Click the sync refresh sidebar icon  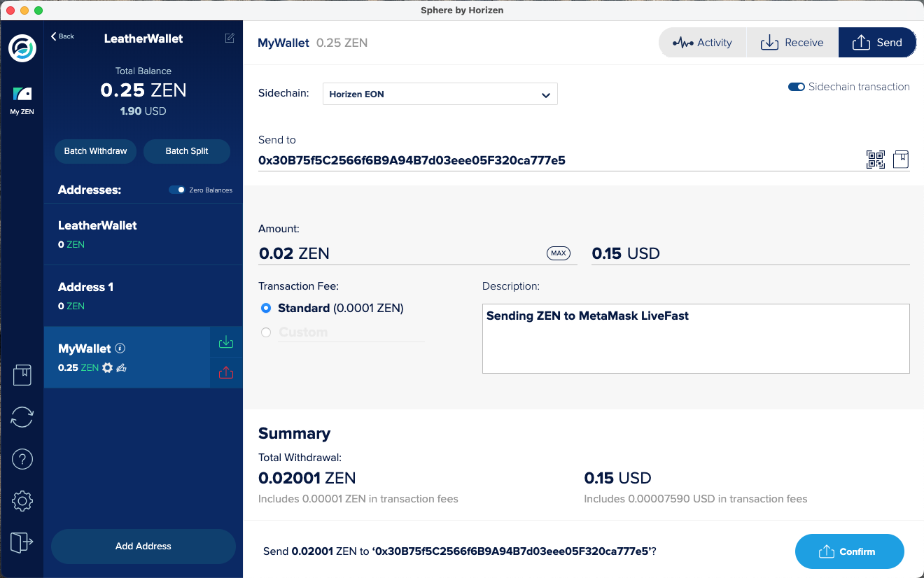(x=22, y=417)
